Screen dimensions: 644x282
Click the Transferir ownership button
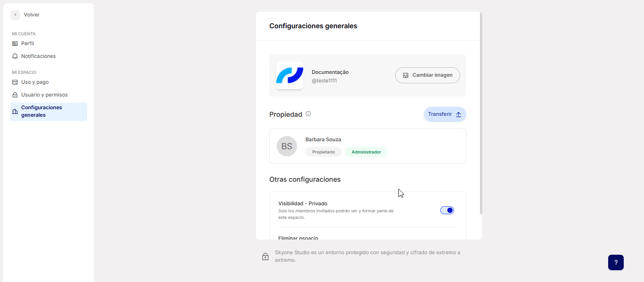click(445, 114)
